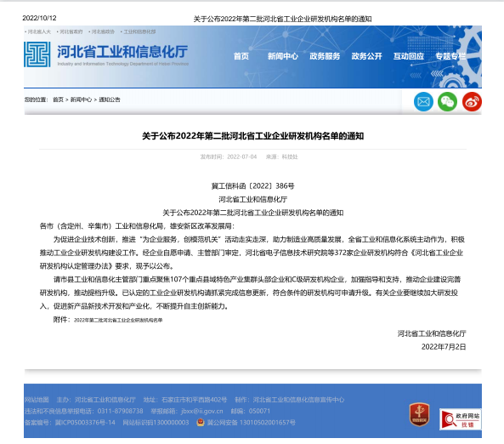Click the email envelope icon
Screen dimensions: 504x444
pyautogui.click(x=423, y=102)
